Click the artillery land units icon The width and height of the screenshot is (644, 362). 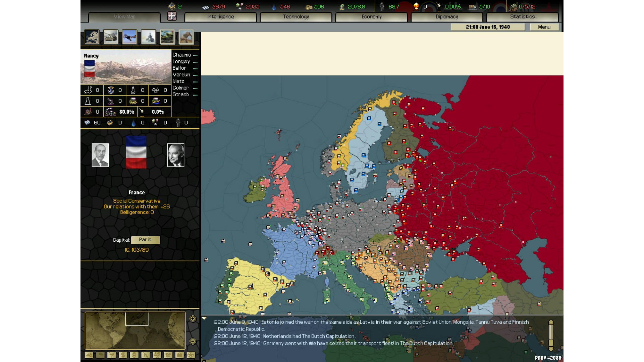tap(111, 37)
